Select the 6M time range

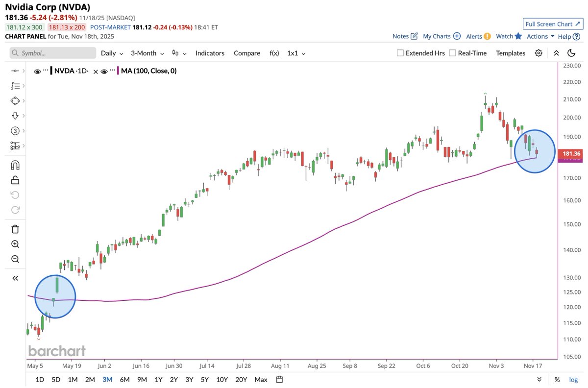click(x=124, y=380)
